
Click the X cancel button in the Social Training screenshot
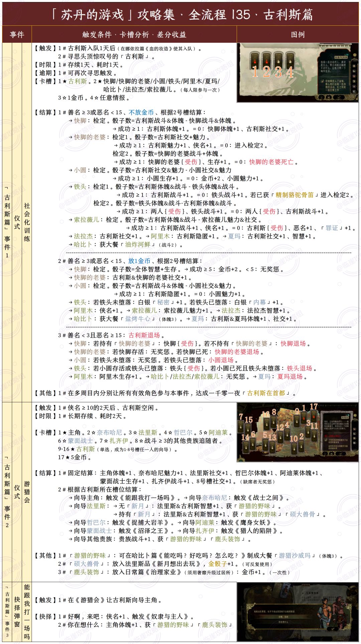(329, 97)
